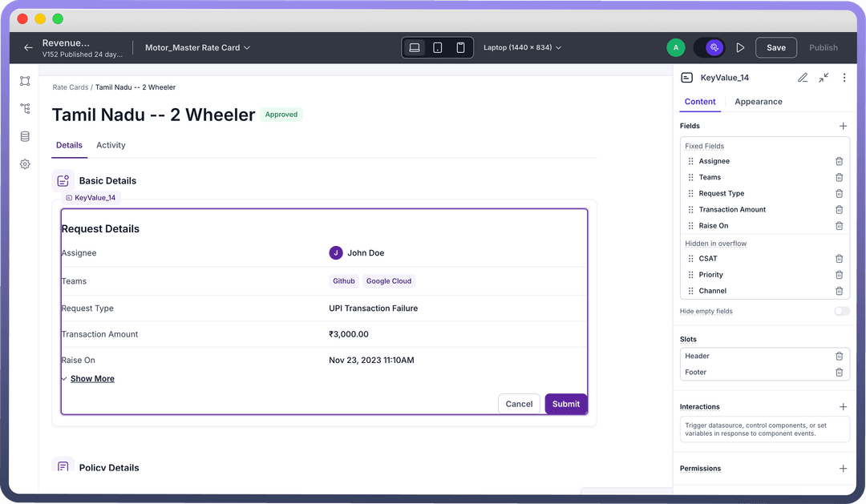Click the Rate Cards breadcrumb link
This screenshot has height=504, width=866.
(x=70, y=87)
